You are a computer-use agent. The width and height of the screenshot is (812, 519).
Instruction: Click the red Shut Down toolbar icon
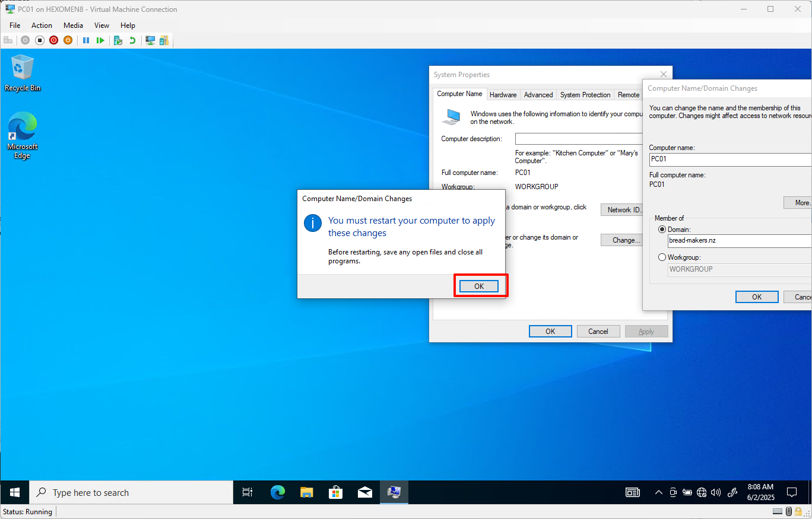click(54, 40)
